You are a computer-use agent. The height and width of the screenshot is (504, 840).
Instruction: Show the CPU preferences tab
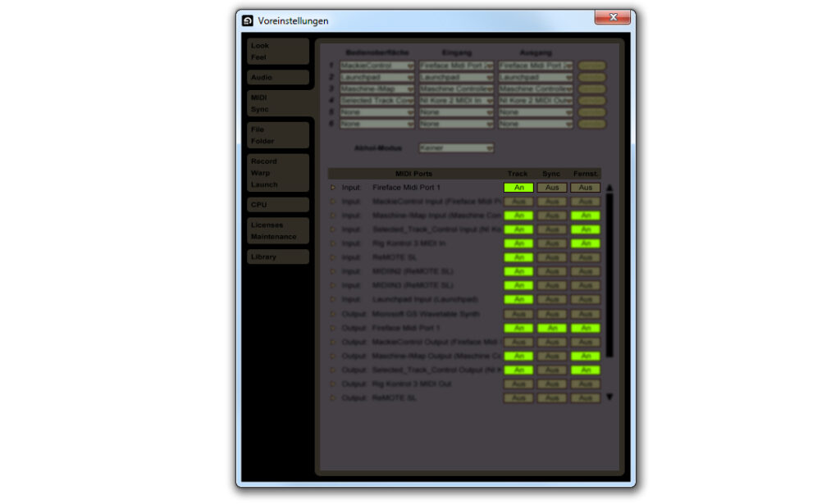point(277,205)
